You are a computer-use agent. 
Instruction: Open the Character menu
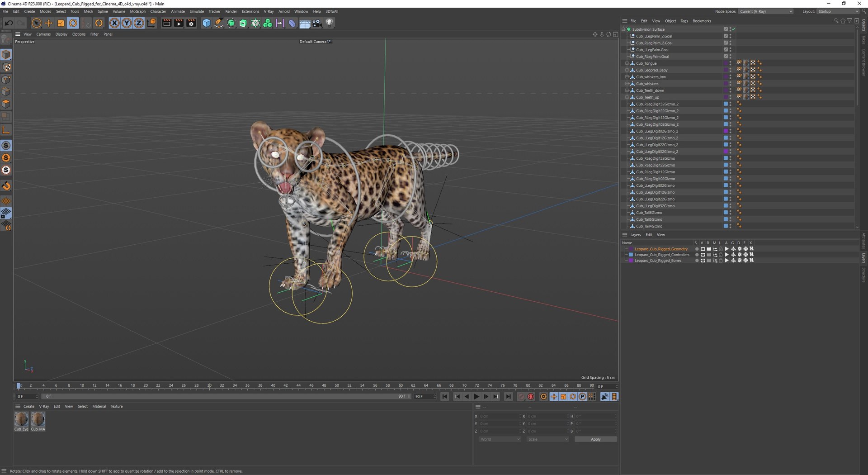click(158, 11)
